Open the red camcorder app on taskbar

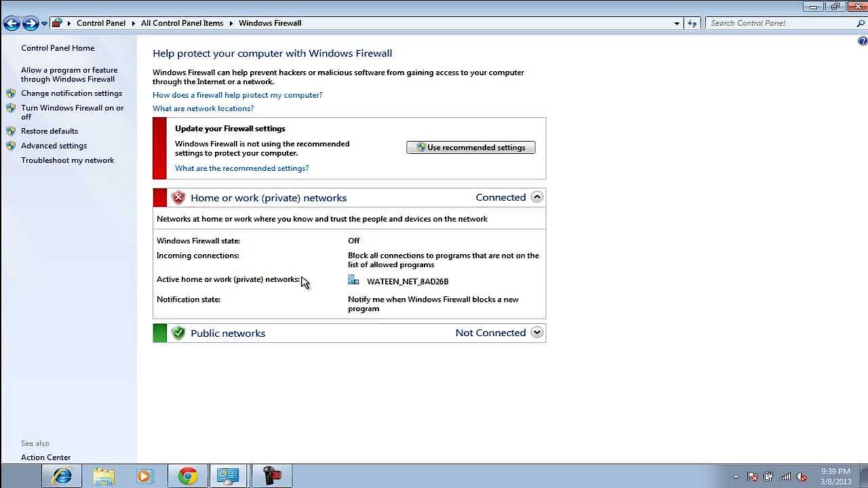pyautogui.click(x=272, y=476)
